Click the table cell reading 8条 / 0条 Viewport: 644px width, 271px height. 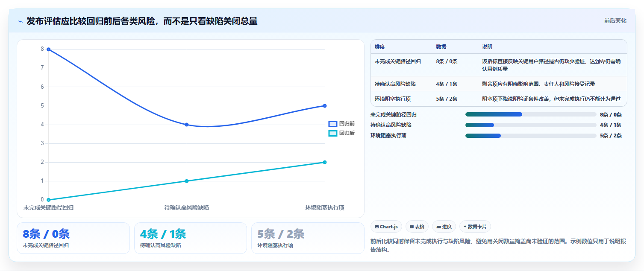[x=447, y=61]
